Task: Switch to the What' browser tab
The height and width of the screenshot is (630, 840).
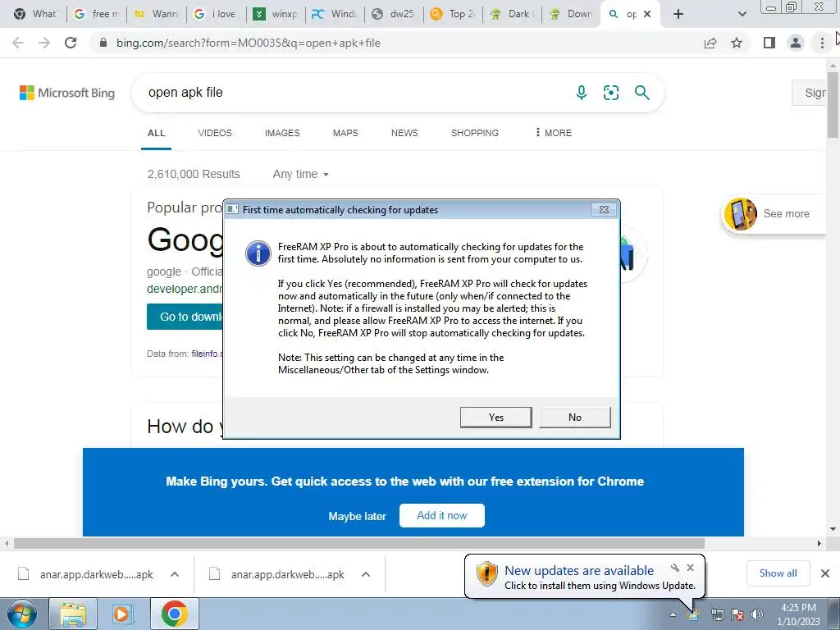Action: tap(35, 14)
